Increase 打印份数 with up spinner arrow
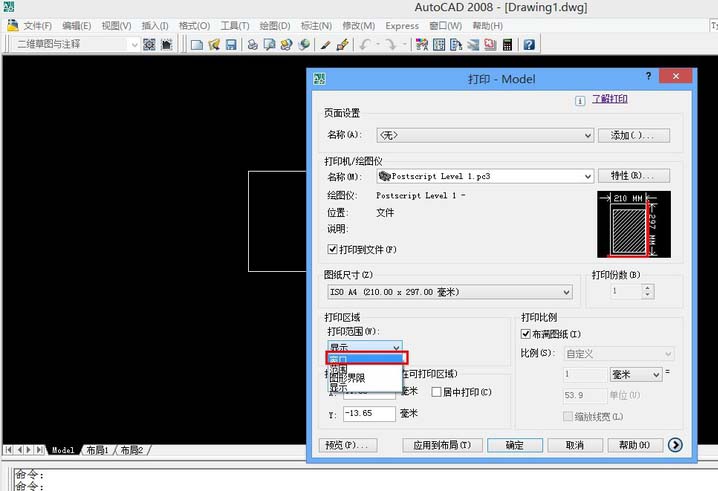 pos(647,288)
